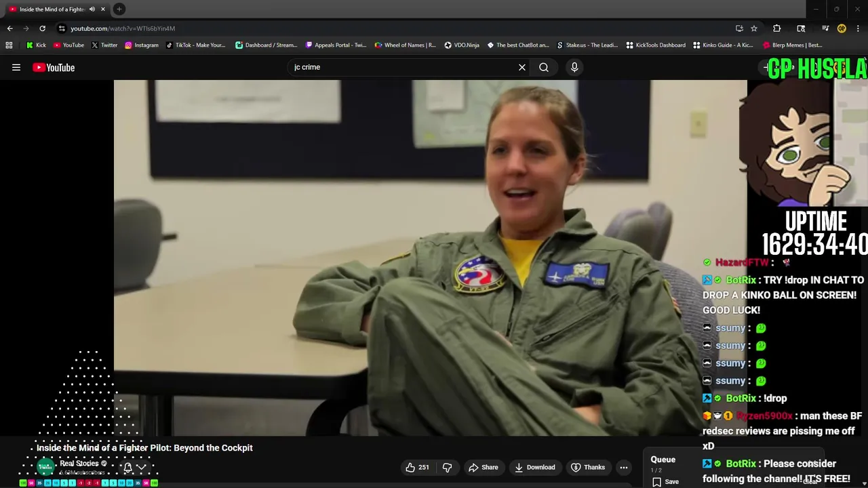Screen dimensions: 868x488
Task: Clear the search box with X
Action: tap(522, 67)
